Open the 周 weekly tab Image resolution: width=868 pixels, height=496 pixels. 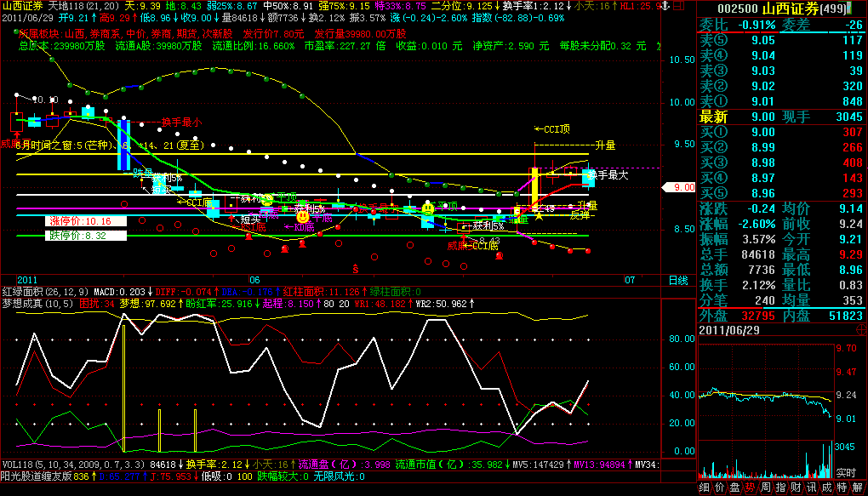[765, 487]
